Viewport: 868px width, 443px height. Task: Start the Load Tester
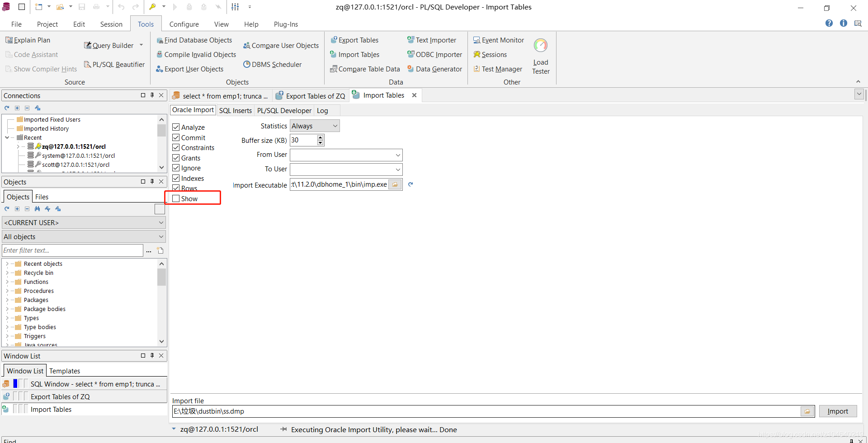point(541,57)
